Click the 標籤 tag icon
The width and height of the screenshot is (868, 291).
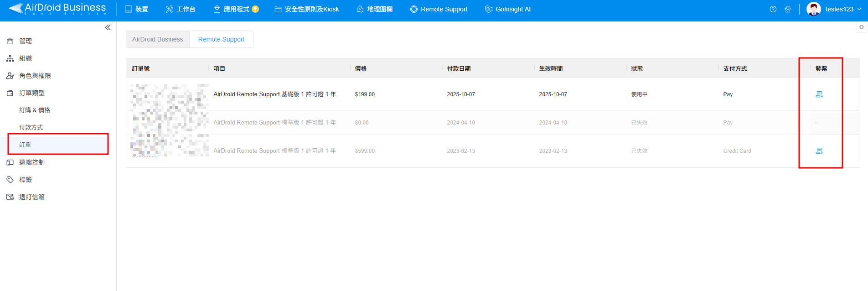coord(10,180)
